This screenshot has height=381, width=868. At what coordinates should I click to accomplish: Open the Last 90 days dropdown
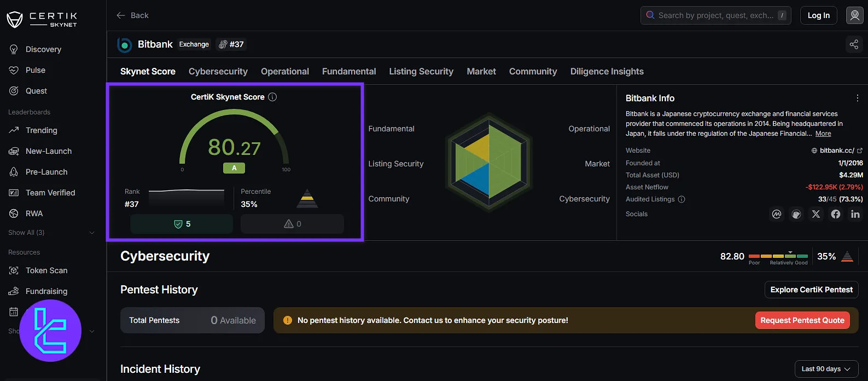point(826,369)
